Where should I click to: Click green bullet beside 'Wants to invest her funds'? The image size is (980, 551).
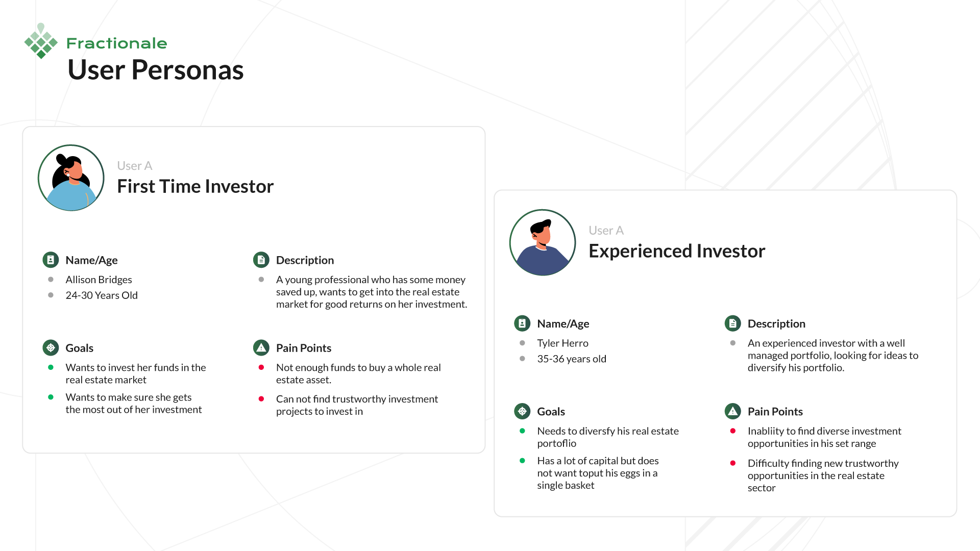pos(51,367)
